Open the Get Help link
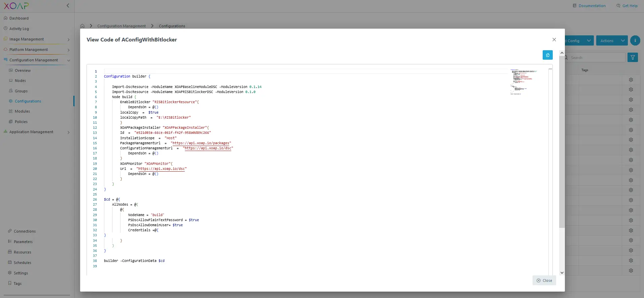The width and height of the screenshot is (644, 298). pyautogui.click(x=627, y=6)
